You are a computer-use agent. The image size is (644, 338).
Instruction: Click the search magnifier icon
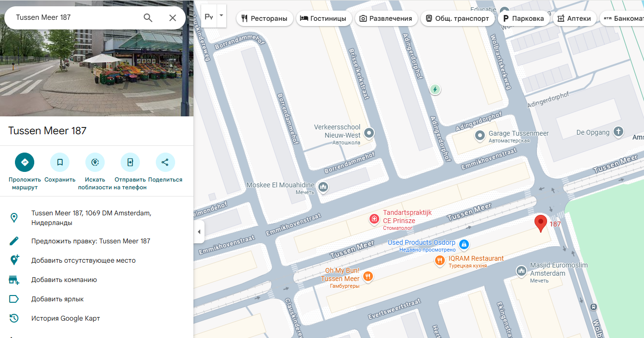click(148, 18)
